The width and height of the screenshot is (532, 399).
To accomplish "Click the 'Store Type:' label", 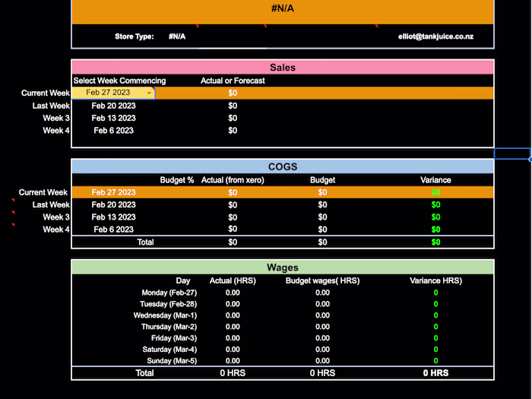I will 135,36.
